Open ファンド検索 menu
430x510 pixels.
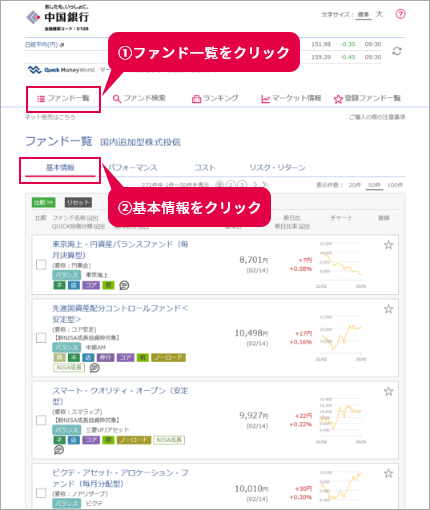click(139, 98)
